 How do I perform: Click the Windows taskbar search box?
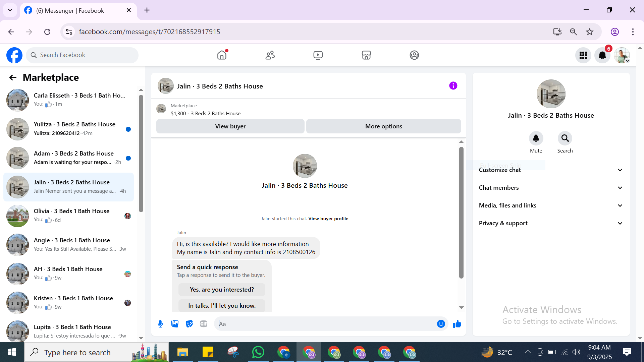point(97,352)
